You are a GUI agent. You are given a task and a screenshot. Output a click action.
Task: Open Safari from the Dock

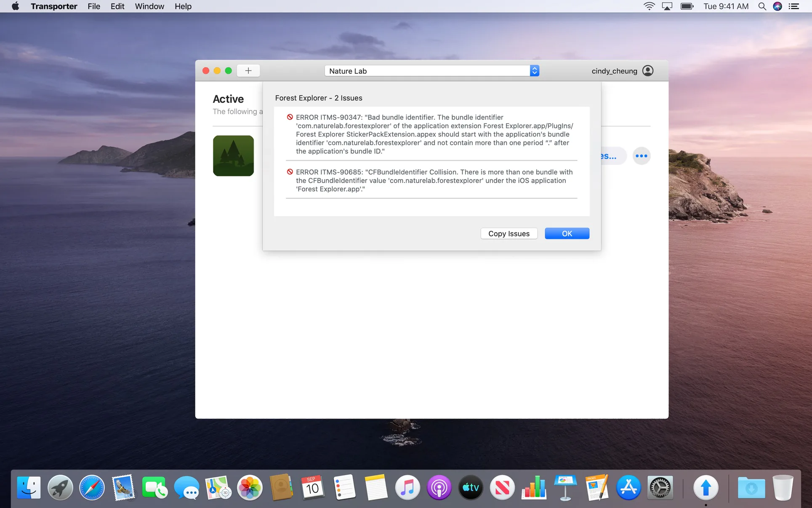[x=92, y=488]
